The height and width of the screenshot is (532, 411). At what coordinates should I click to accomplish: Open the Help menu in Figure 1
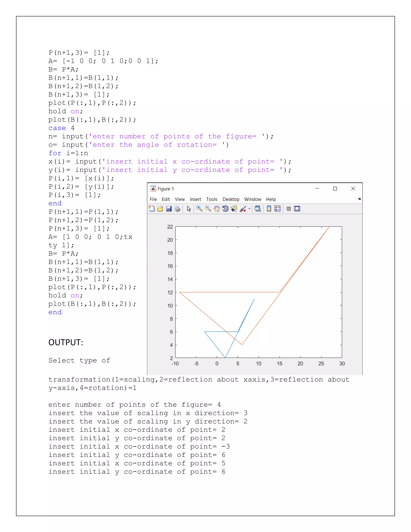pyautogui.click(x=271, y=199)
